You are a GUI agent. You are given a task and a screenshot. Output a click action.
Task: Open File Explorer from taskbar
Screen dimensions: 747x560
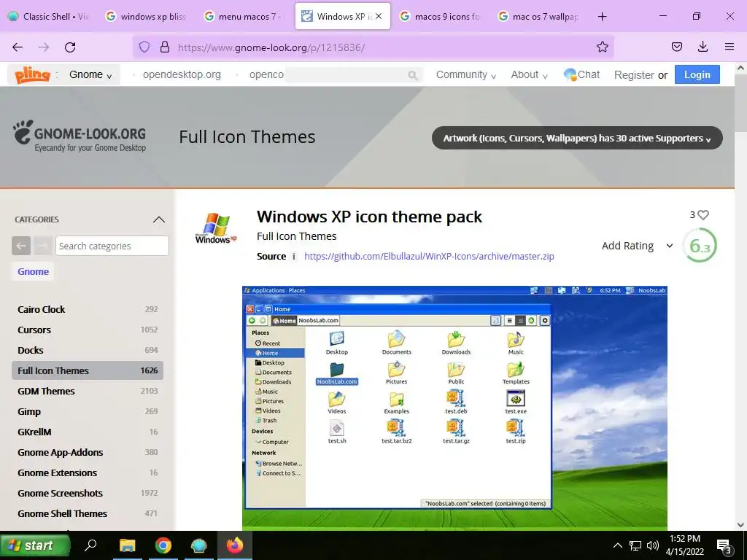click(127, 545)
